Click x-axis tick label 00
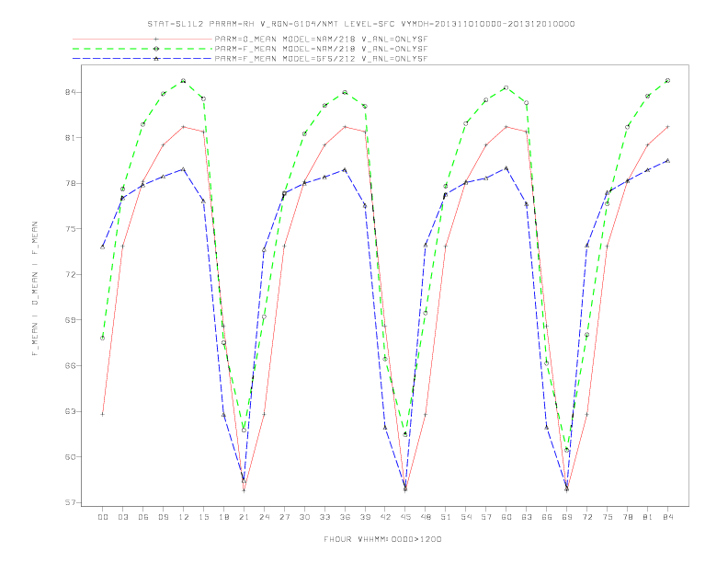728x563 pixels. click(103, 517)
